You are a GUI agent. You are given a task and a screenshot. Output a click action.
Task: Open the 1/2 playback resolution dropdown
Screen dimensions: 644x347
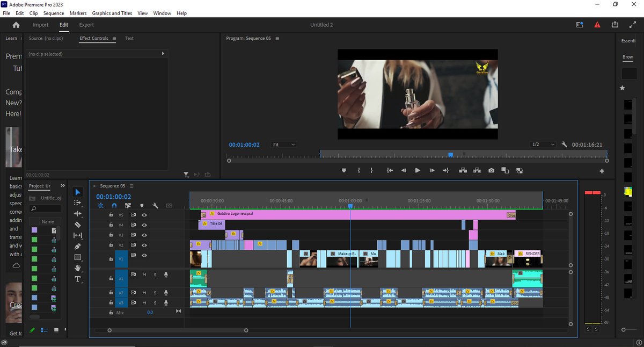[543, 144]
